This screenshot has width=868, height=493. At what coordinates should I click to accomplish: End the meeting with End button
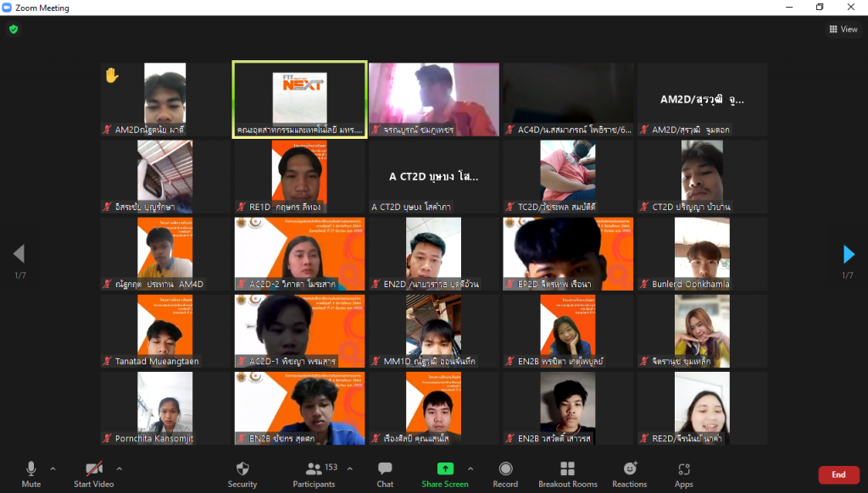[837, 474]
